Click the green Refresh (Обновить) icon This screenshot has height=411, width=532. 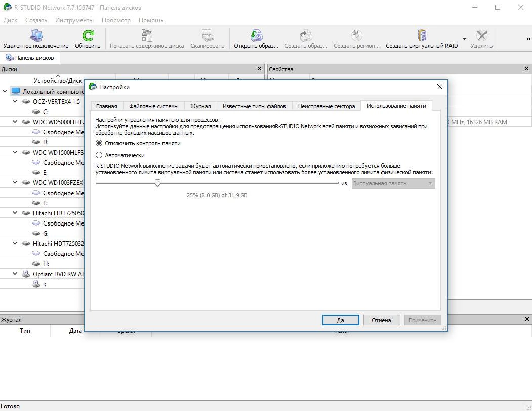point(88,35)
